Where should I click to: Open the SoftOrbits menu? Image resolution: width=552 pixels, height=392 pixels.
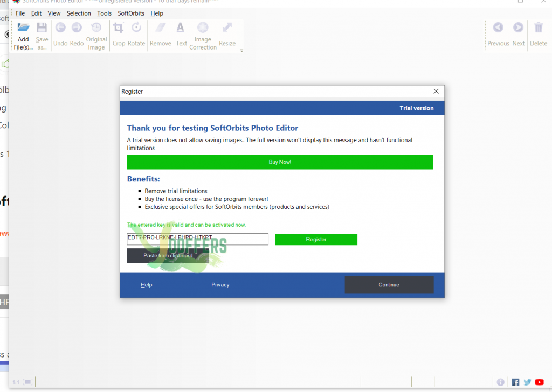tap(131, 13)
